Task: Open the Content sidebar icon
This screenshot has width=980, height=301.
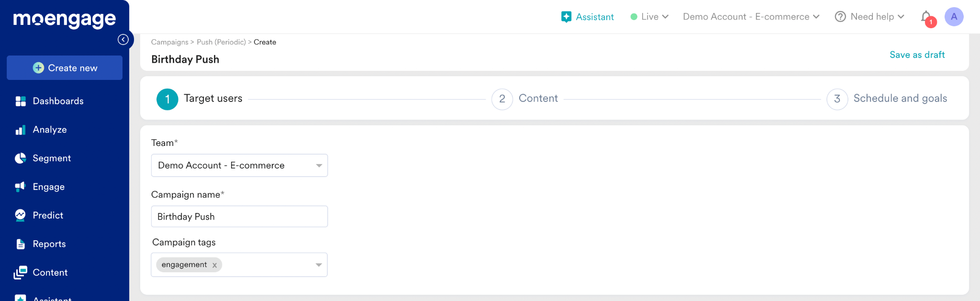Action: pyautogui.click(x=21, y=272)
